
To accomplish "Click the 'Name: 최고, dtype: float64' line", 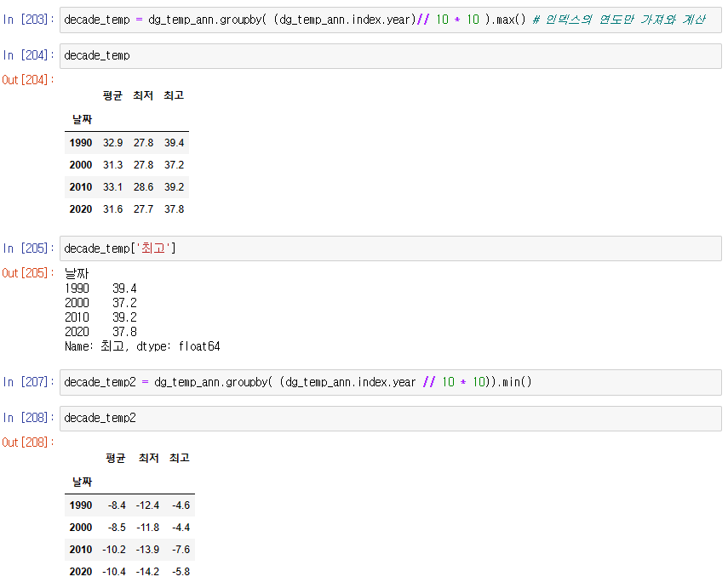I will (x=142, y=346).
